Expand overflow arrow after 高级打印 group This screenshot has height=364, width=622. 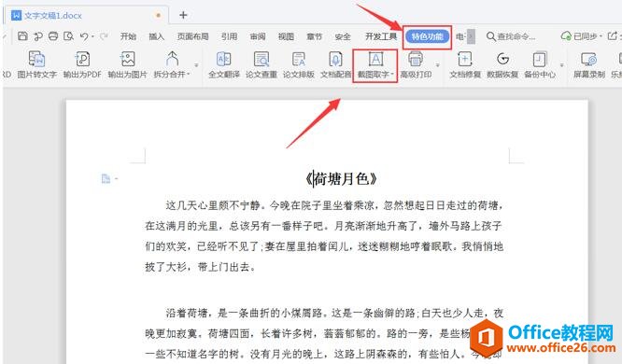(x=437, y=64)
